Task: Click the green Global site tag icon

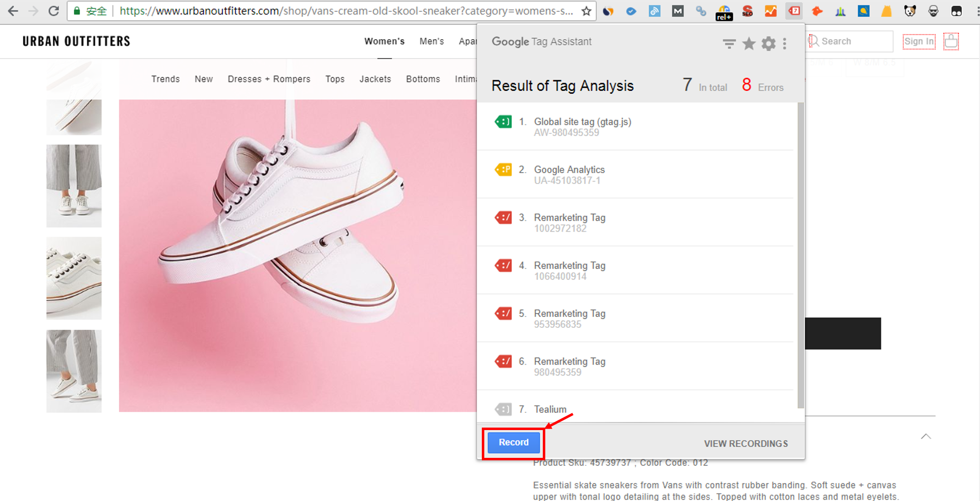Action: (503, 122)
